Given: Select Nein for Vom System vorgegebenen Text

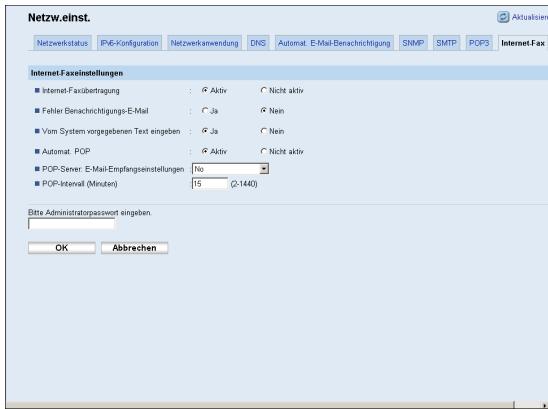Looking at the screenshot, I should [264, 131].
